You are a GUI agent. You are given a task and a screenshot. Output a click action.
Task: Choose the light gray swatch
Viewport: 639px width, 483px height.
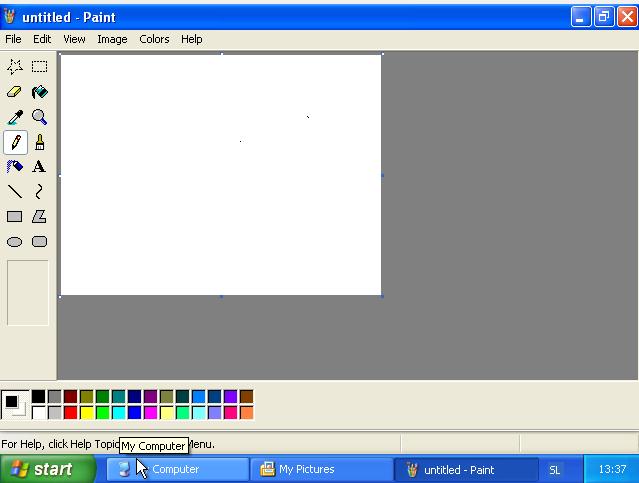[55, 412]
